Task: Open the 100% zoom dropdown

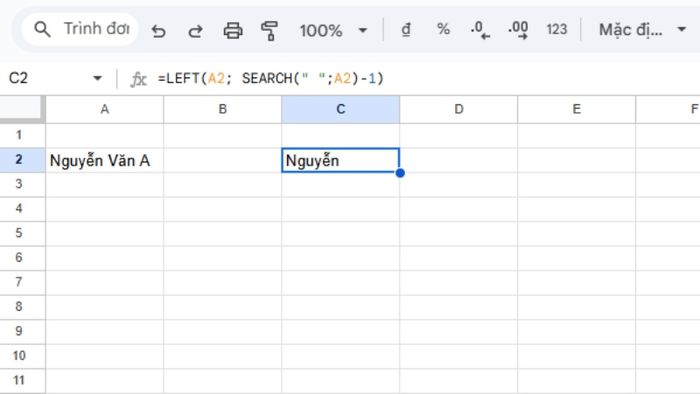Action: point(333,30)
